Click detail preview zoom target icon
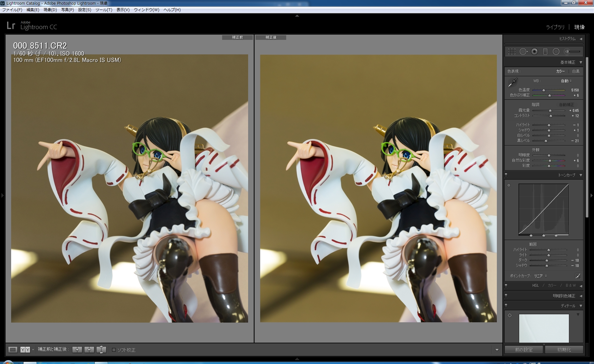 tap(510, 315)
